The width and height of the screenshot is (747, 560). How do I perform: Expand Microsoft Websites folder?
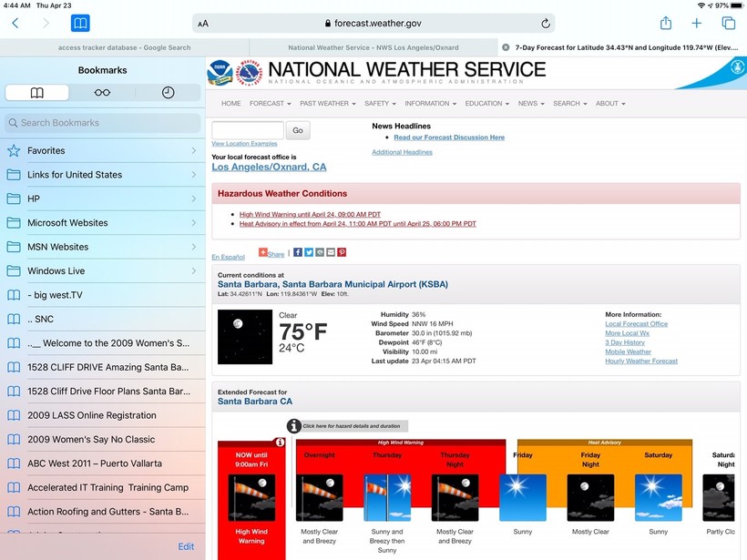(102, 223)
